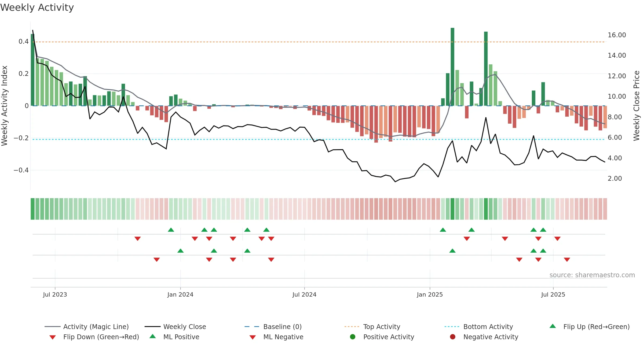
Task: Select the Jan 2025 x-axis label
Action: pos(430,294)
